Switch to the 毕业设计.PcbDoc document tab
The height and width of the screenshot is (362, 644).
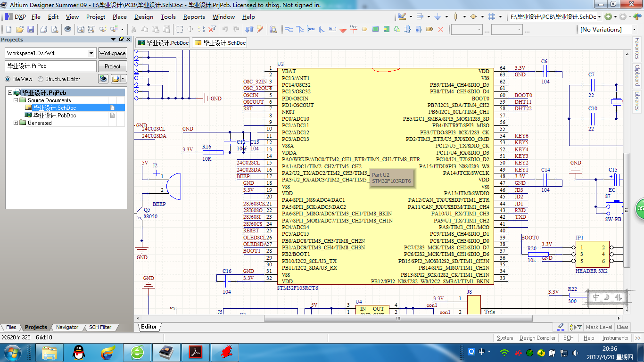point(163,43)
